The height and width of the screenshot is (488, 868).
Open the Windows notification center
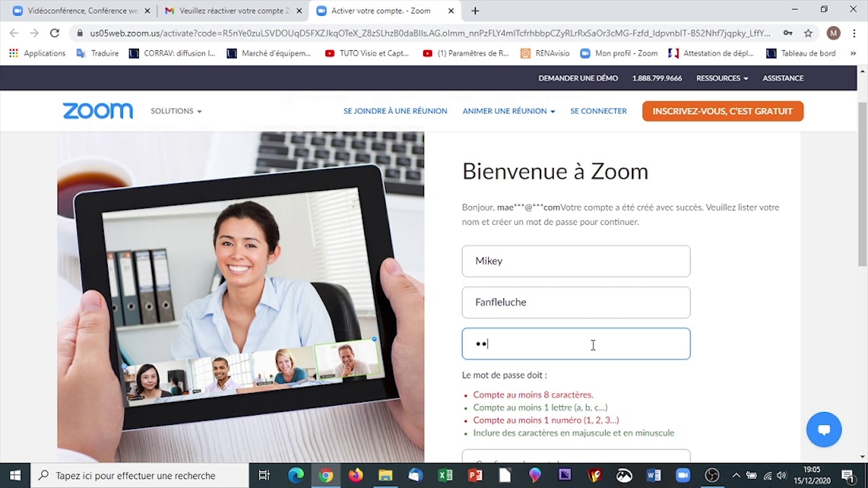848,475
